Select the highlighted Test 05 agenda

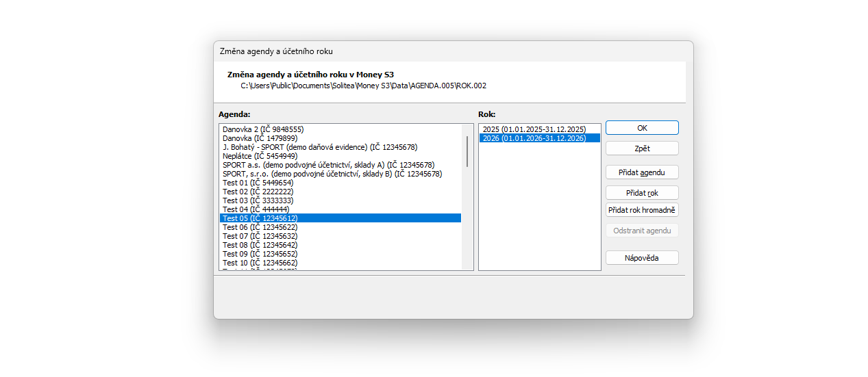point(340,218)
